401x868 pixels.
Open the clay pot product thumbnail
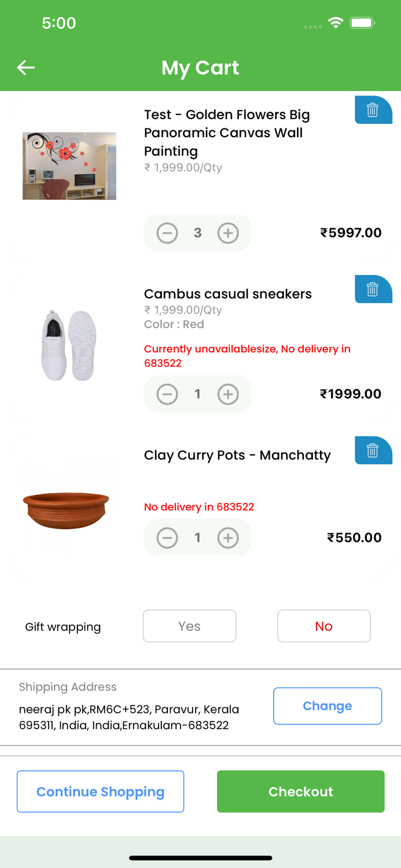tap(66, 510)
